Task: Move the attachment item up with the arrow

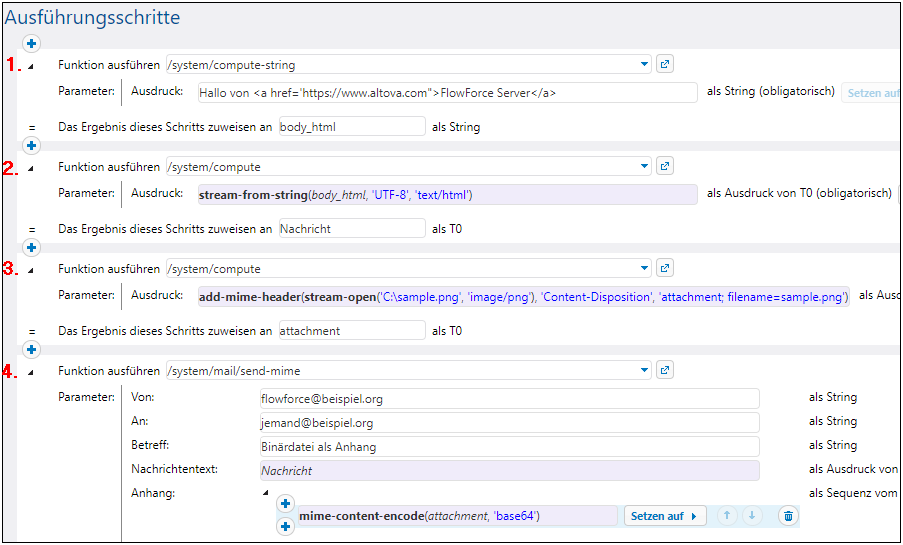Action: [727, 516]
